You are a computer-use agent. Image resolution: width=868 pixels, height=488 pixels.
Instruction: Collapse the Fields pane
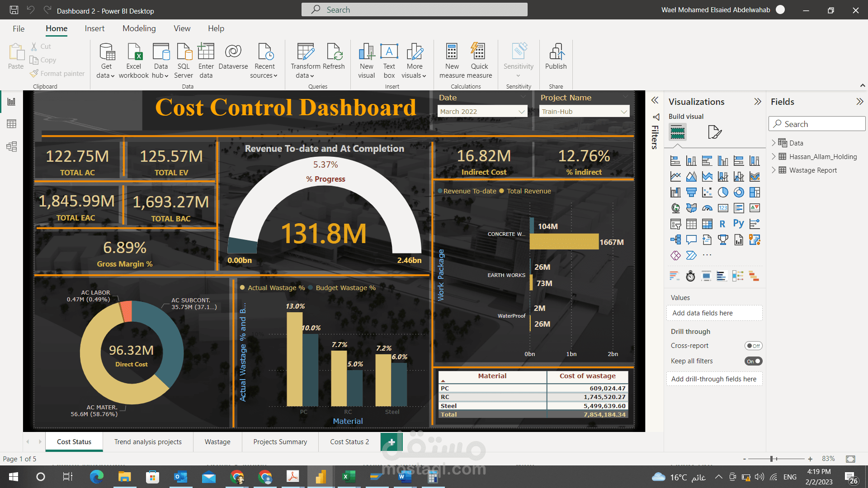860,102
